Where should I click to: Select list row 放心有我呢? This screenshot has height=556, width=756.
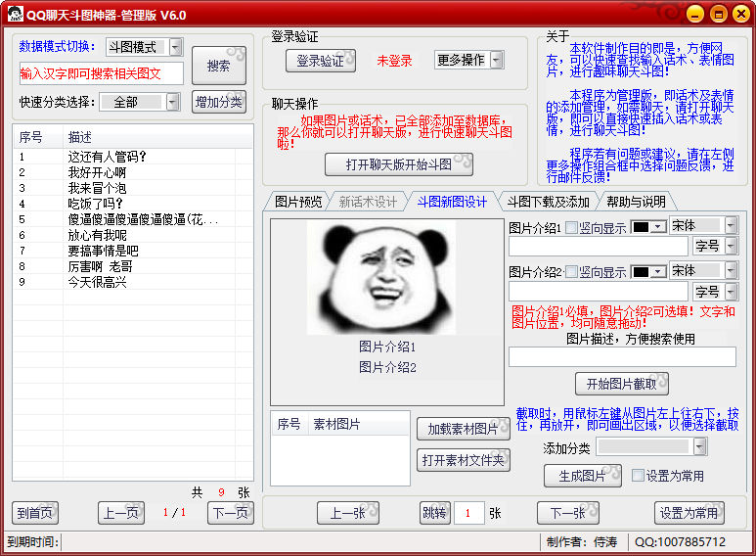click(133, 235)
